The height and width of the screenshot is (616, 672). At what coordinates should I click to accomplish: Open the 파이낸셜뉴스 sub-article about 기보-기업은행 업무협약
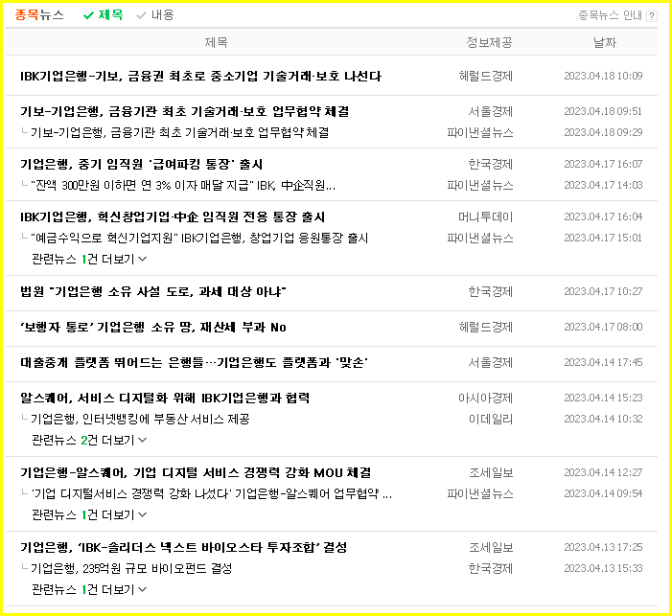point(179,132)
